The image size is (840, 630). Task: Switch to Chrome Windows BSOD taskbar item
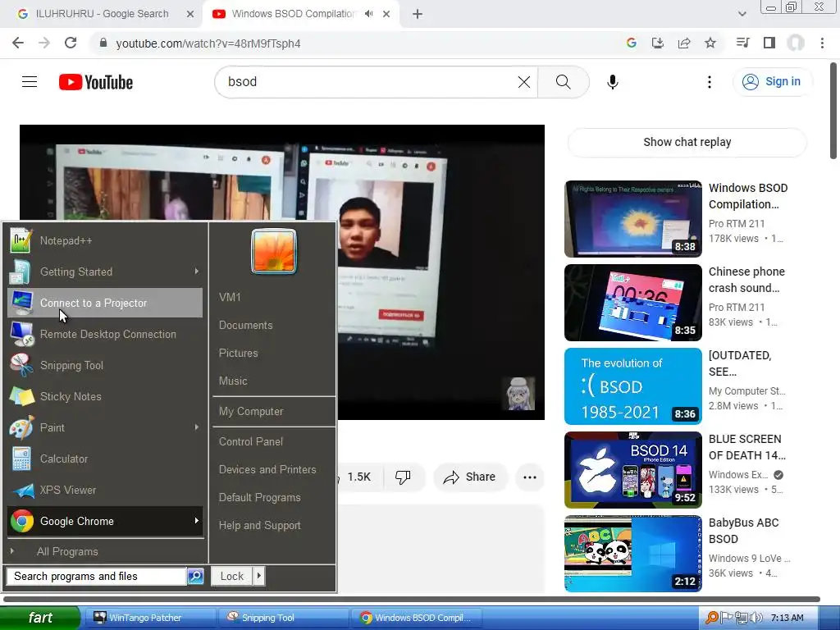416,618
